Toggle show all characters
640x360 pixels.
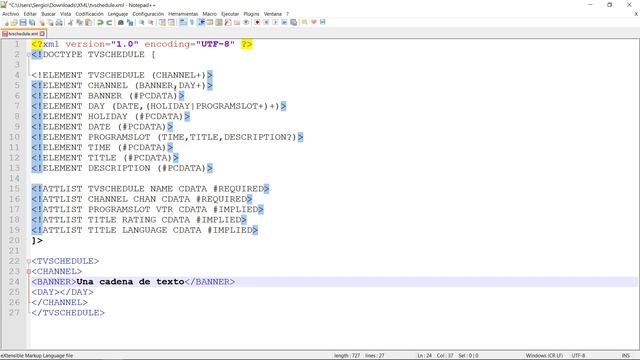click(x=192, y=22)
